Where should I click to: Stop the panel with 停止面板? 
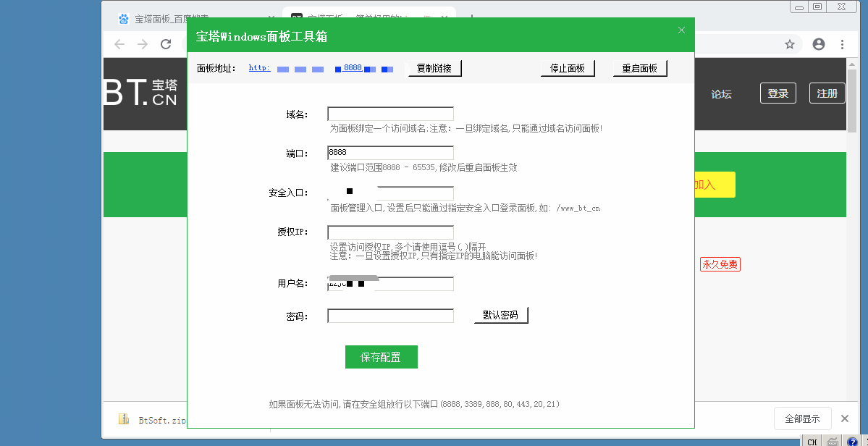[568, 69]
